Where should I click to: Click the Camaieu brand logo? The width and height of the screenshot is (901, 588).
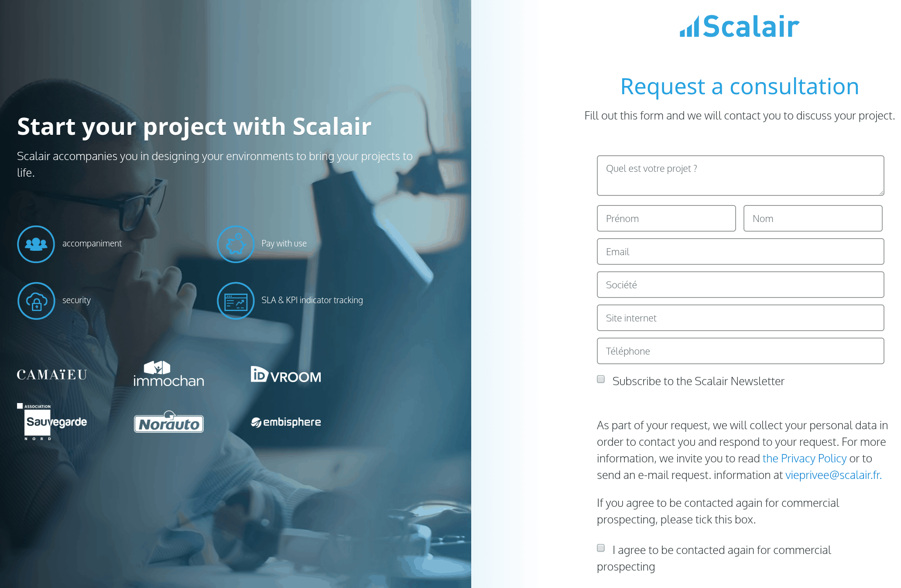pos(52,374)
